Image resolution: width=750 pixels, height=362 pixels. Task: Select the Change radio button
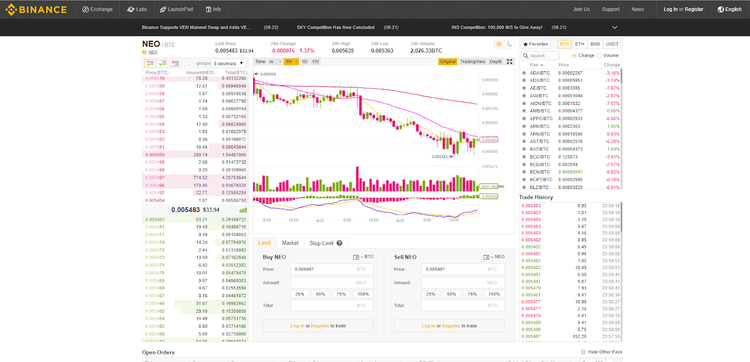click(574, 55)
